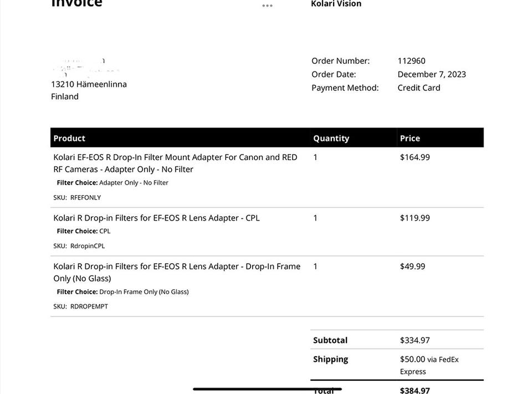Select the Credit Card payment method text
Image resolution: width=532 pixels, height=394 pixels.
tap(418, 88)
